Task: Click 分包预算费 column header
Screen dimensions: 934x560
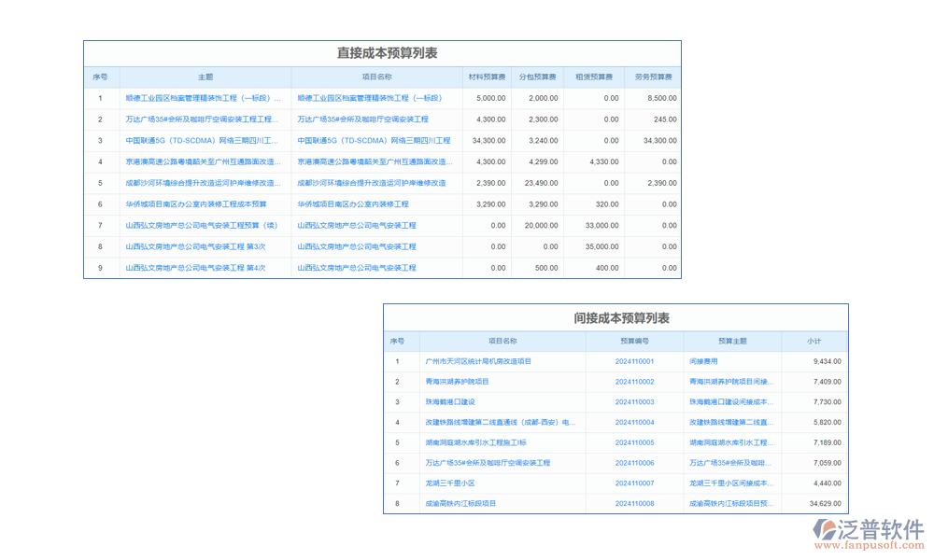Action: (537, 77)
